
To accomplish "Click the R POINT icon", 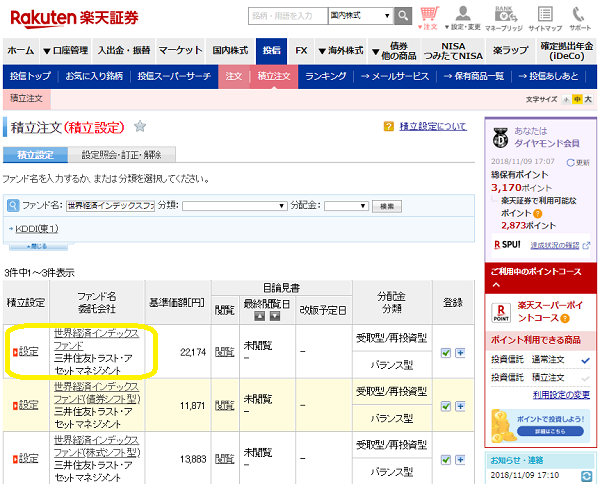I will 501,313.
